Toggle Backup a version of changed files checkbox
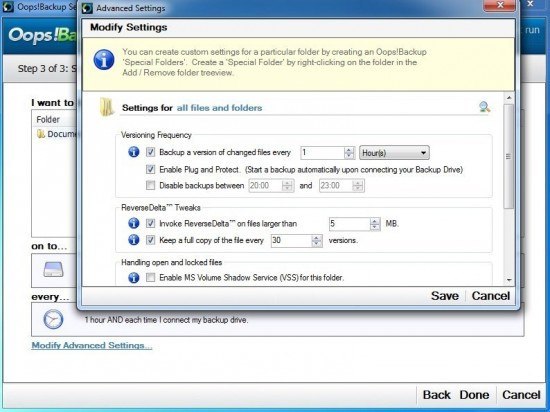The width and height of the screenshot is (550, 412). 150,152
